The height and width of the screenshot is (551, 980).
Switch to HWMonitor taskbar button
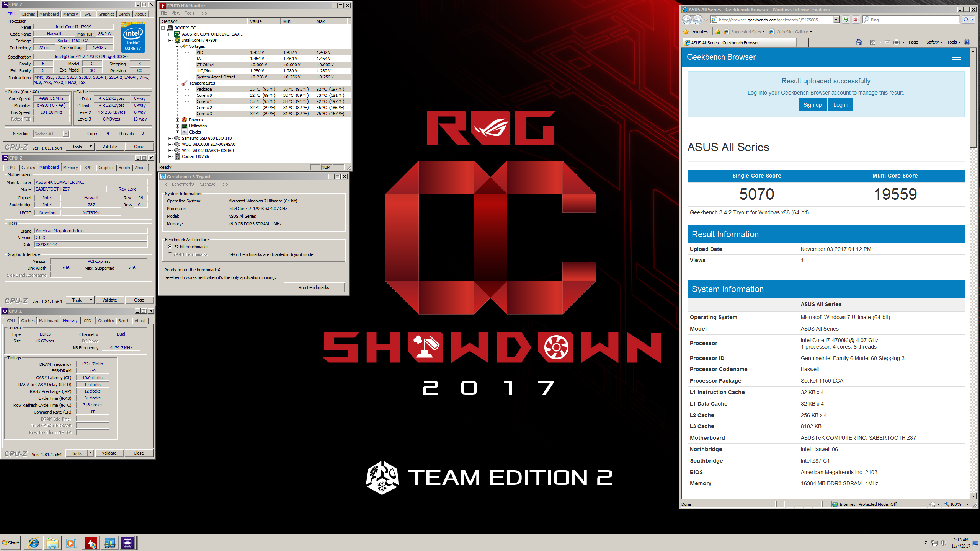(91, 543)
